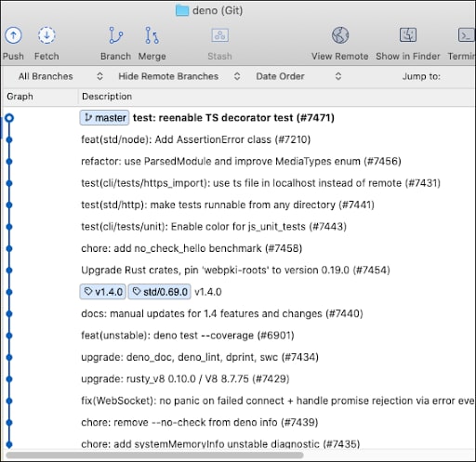Click Show in Finder icon

(408, 34)
